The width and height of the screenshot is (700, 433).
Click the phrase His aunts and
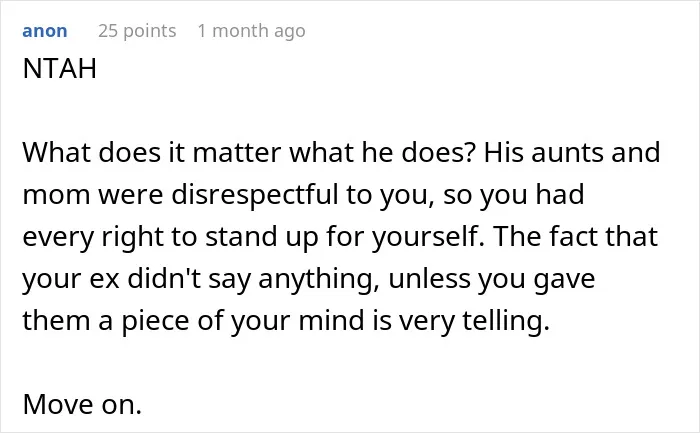pyautogui.click(x=572, y=153)
